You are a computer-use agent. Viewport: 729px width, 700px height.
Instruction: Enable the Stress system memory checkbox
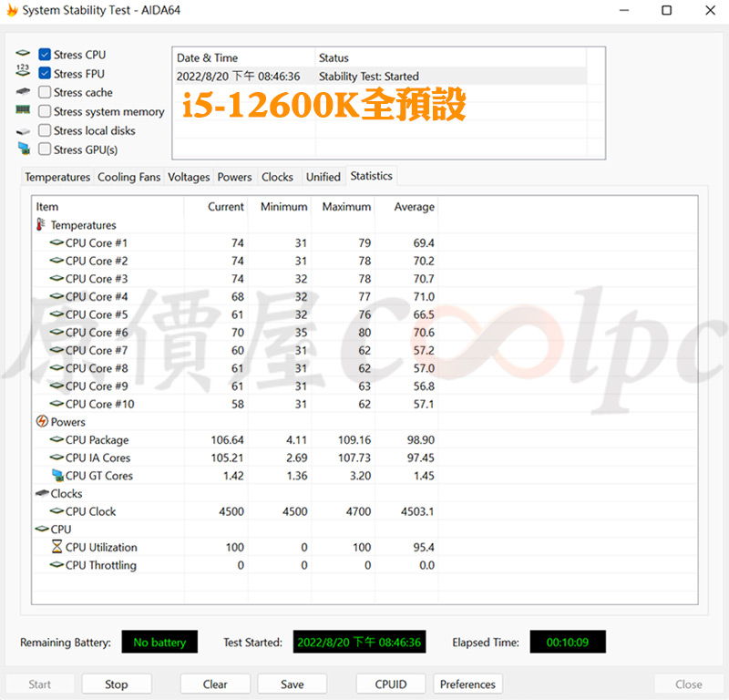[x=45, y=111]
